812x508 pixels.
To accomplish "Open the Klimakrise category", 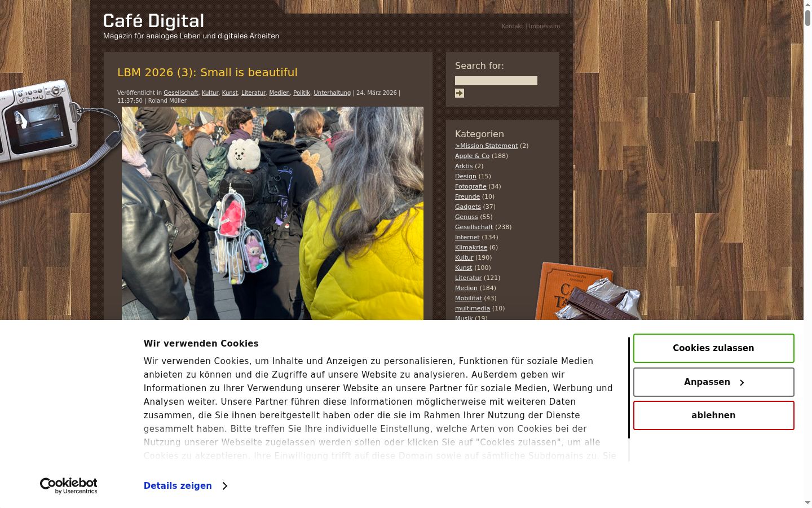I will click(x=471, y=247).
